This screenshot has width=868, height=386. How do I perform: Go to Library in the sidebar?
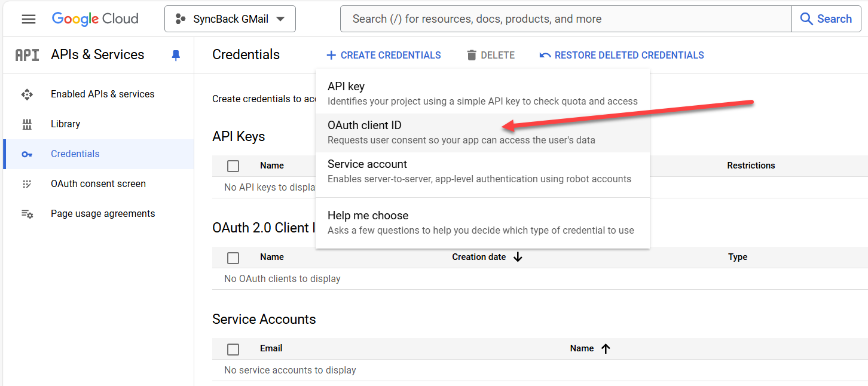99,124
